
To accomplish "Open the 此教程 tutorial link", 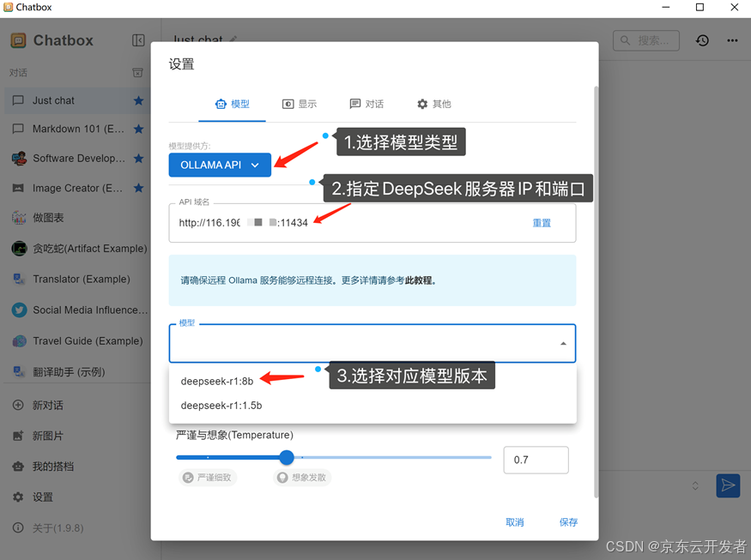I will click(418, 280).
